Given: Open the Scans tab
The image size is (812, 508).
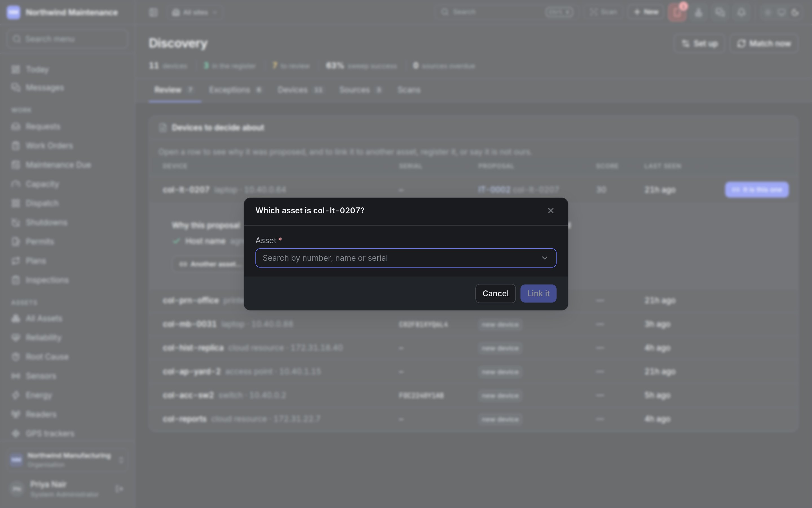Looking at the screenshot, I should 409,90.
